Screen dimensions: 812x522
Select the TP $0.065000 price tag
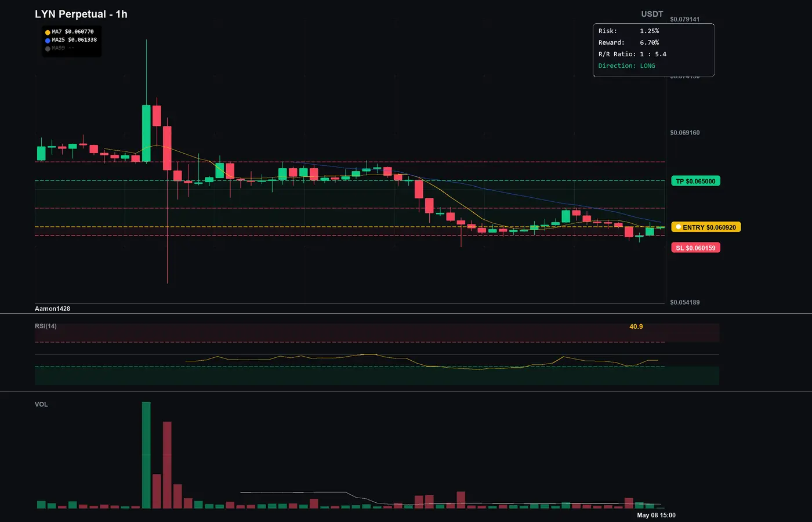tap(695, 181)
